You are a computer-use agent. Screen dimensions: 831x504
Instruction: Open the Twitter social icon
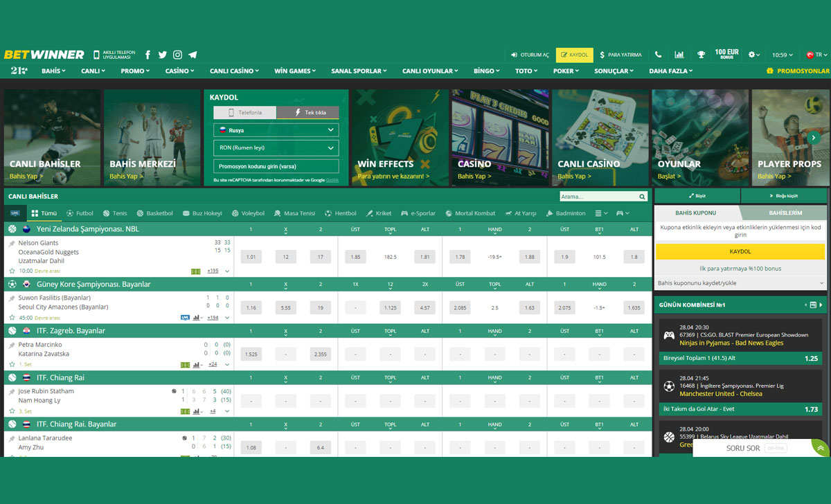click(163, 55)
